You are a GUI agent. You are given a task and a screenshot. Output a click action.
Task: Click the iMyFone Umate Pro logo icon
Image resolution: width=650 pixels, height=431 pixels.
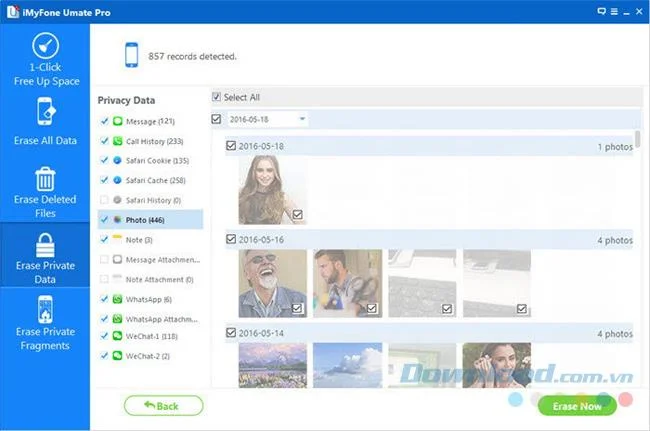[x=13, y=12]
